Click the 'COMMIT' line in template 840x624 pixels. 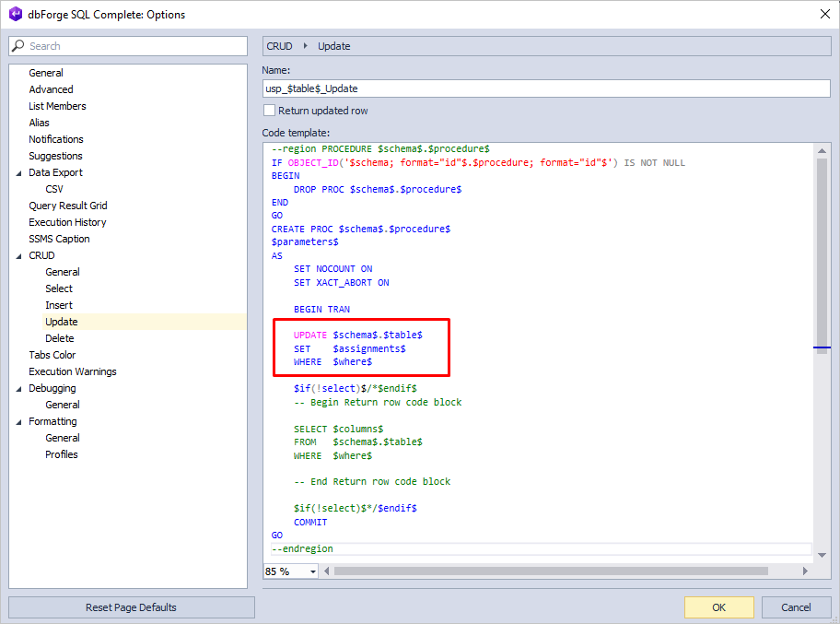tap(310, 522)
